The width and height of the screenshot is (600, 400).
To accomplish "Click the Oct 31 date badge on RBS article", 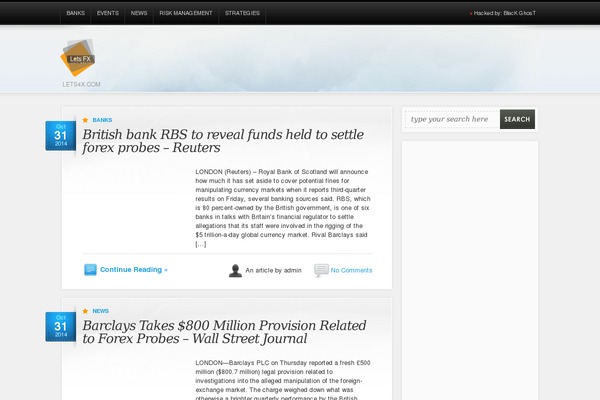I will pos(60,136).
